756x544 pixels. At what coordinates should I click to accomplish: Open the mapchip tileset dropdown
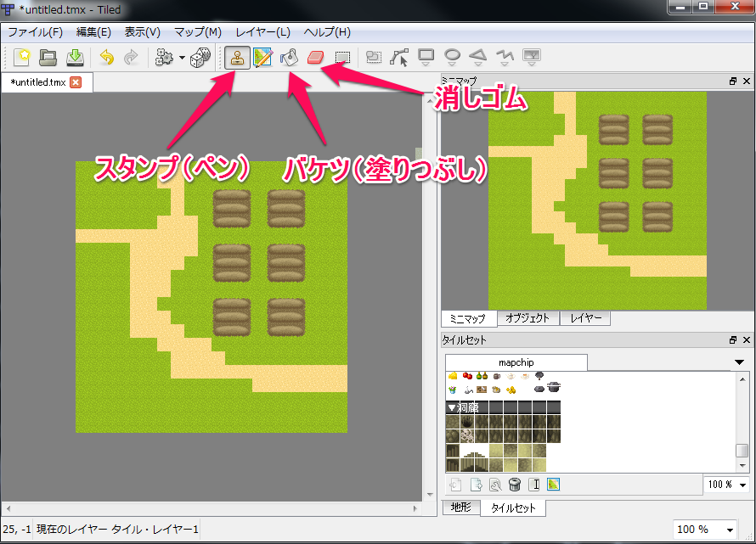pyautogui.click(x=741, y=362)
